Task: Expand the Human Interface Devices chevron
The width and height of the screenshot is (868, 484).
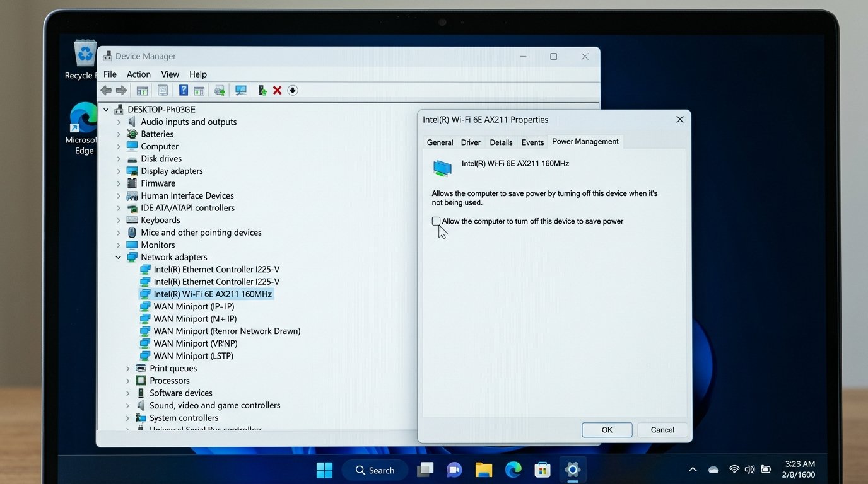Action: click(119, 196)
